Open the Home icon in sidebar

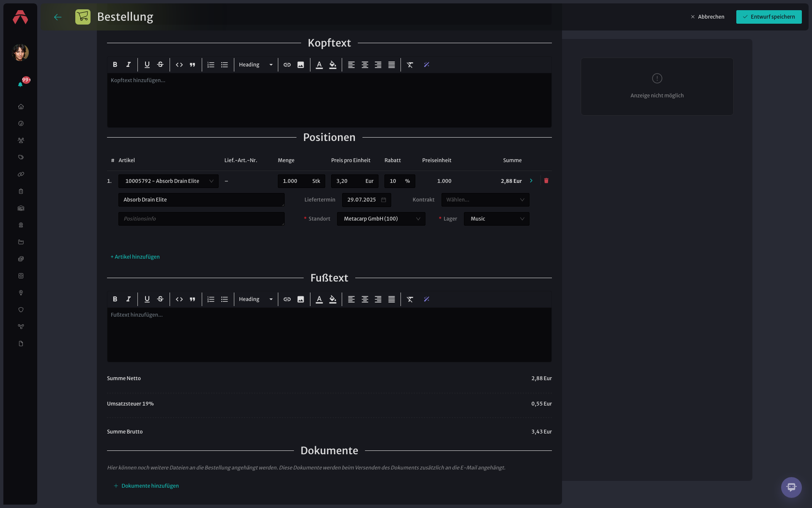click(x=21, y=107)
